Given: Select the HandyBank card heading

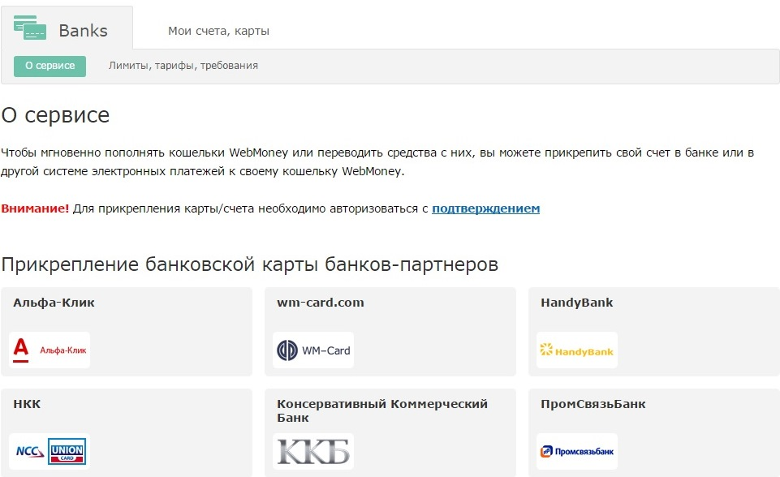Looking at the screenshot, I should (x=577, y=303).
